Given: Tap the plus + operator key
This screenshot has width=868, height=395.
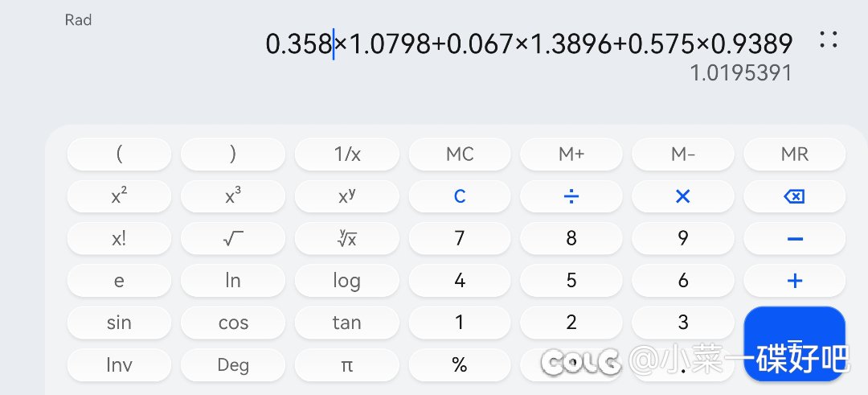Looking at the screenshot, I should [794, 281].
